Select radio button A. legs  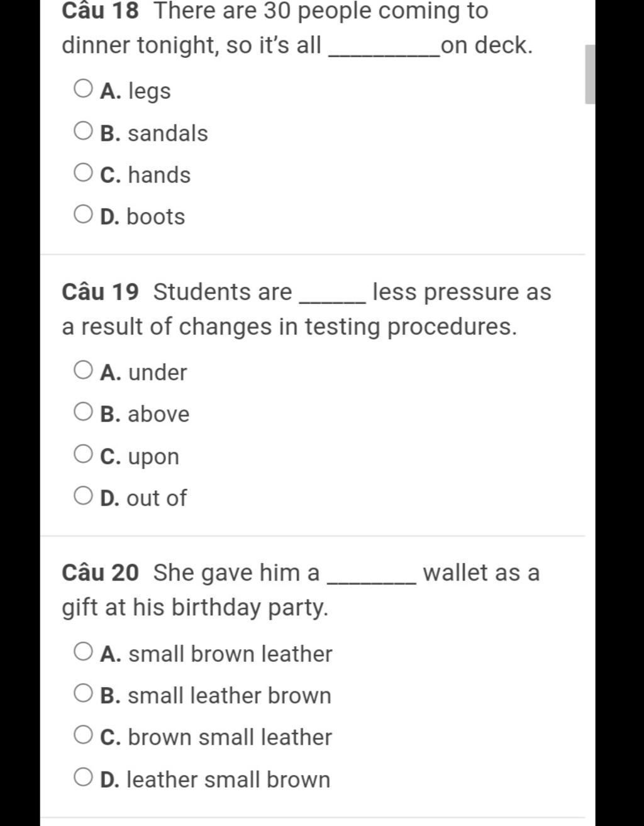point(83,89)
